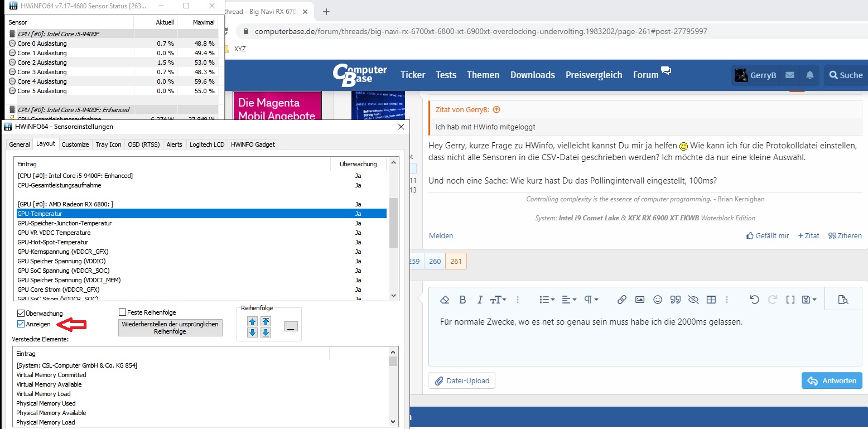
Task: Click the move-to-top arrow in Reihenfolge
Action: coord(266,321)
